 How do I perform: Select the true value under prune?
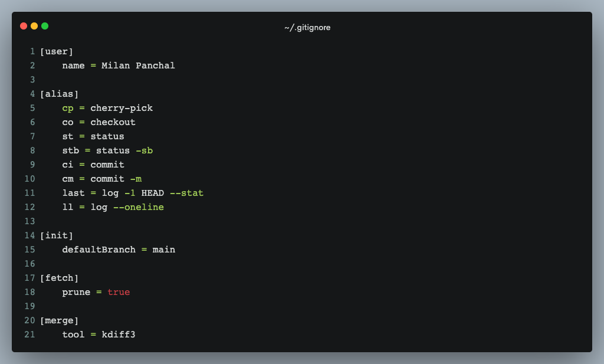click(119, 291)
